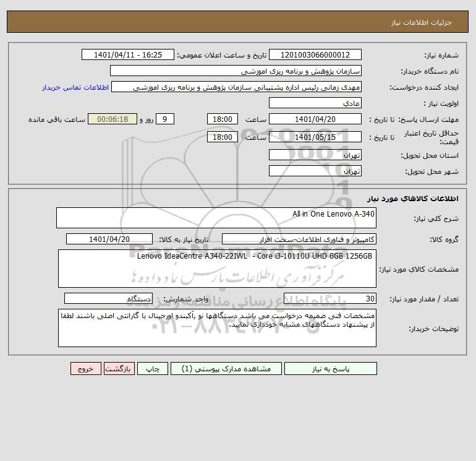Click the تاریخ نیاز به کالا label

(x=184, y=239)
